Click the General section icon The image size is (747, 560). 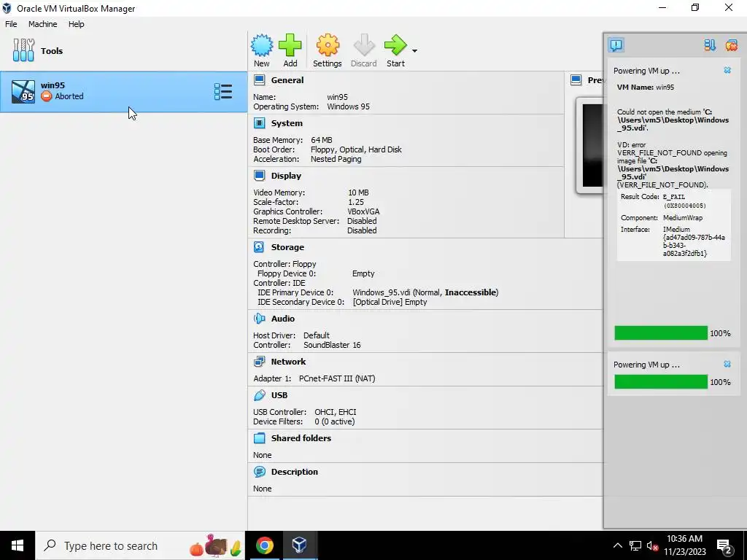click(259, 80)
